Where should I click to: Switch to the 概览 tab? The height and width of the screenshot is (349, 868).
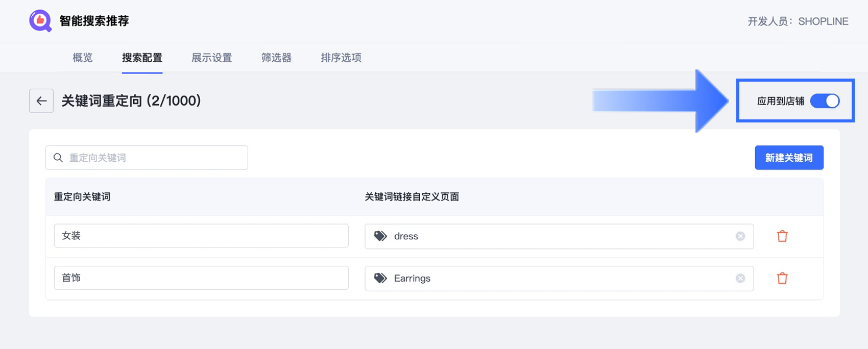point(83,58)
